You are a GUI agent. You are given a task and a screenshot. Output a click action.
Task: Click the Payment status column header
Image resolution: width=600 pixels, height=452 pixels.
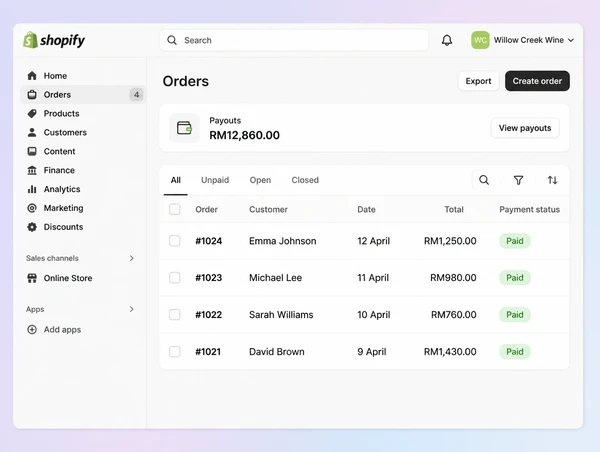530,209
